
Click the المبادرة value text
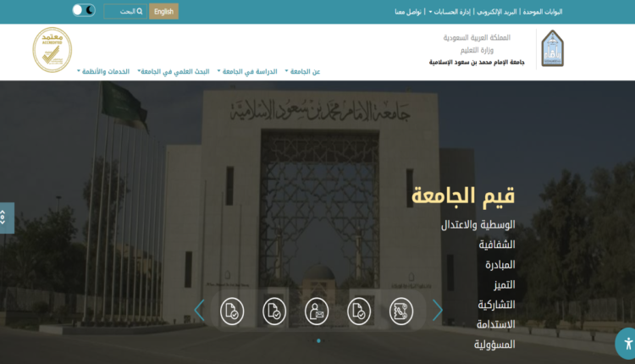tap(500, 265)
